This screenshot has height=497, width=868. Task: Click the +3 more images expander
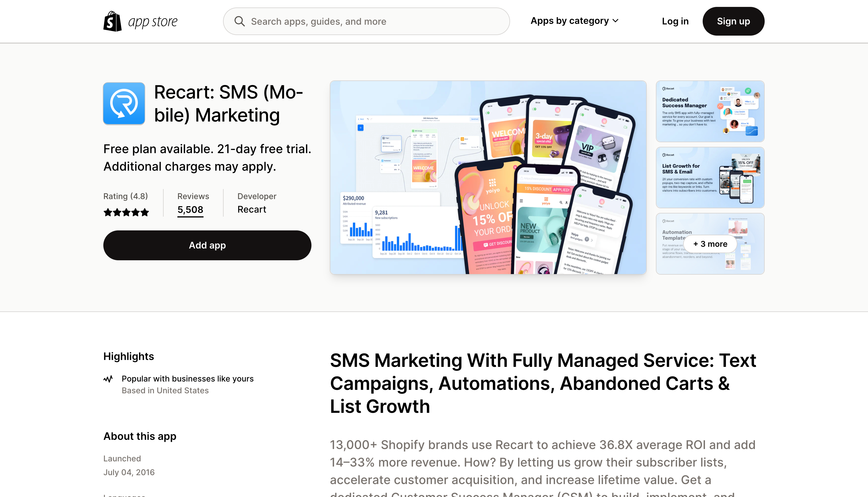click(x=710, y=243)
